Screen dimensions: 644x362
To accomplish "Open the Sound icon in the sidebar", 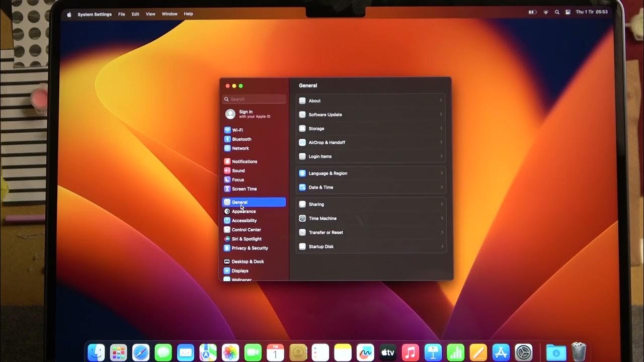I will [227, 170].
